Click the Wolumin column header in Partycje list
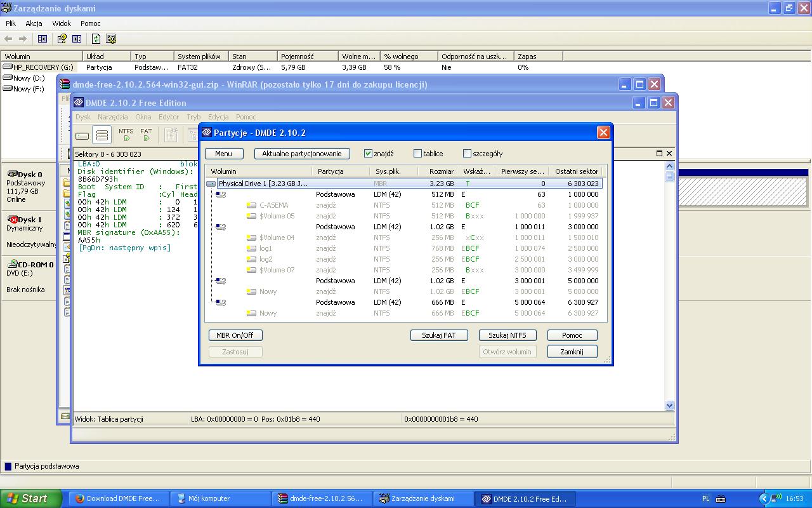 258,171
